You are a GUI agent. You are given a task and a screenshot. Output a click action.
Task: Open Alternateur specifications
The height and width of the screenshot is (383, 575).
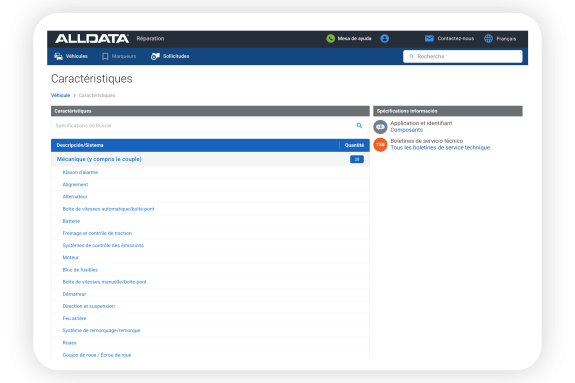tap(75, 197)
